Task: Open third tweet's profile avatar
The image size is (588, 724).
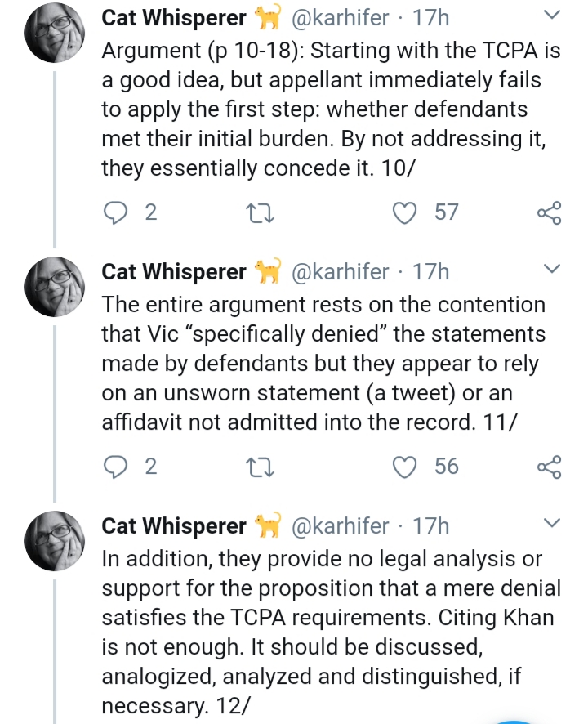Action: (x=55, y=541)
